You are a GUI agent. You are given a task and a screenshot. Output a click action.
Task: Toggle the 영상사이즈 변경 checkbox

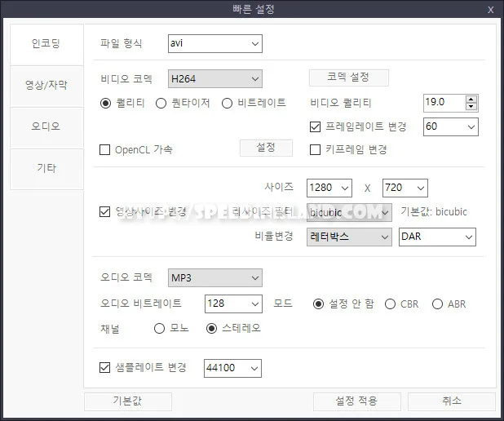104,211
